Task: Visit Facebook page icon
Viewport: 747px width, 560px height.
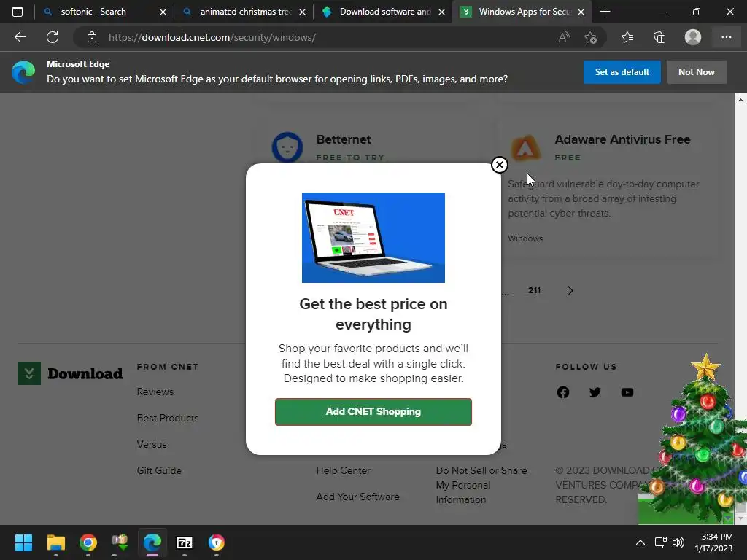Action: pos(563,392)
